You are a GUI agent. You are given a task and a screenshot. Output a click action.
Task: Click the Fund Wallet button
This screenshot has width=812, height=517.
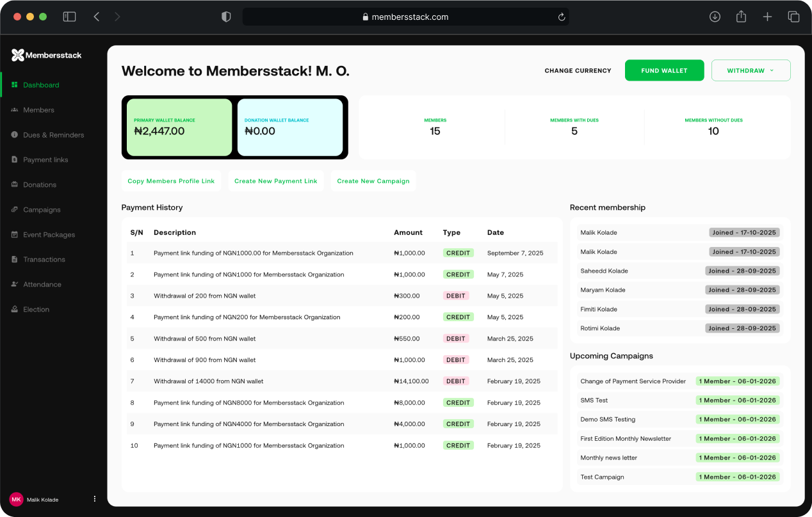(x=664, y=70)
